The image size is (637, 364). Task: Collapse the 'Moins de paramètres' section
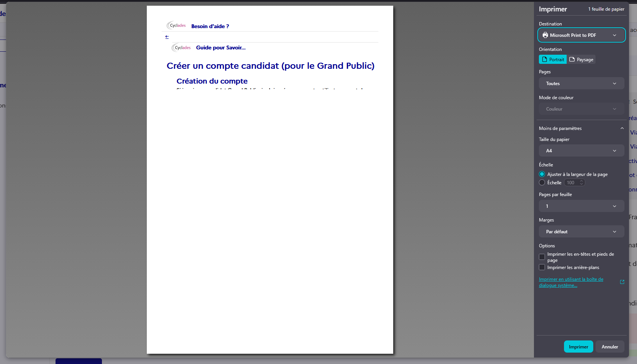581,128
